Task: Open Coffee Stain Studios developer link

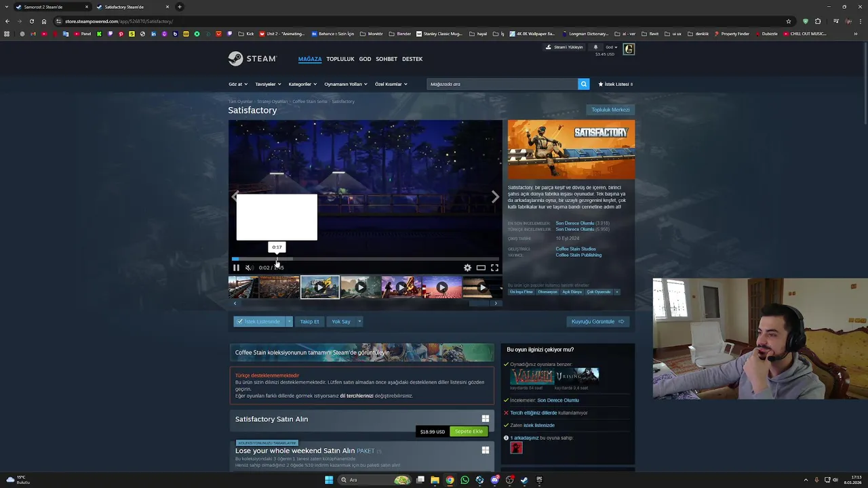Action: [x=576, y=249]
